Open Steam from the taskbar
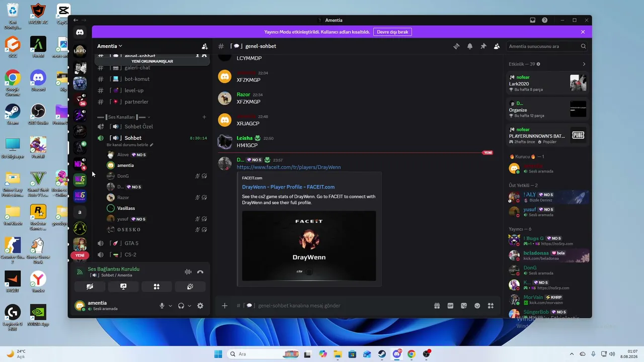 pyautogui.click(x=382, y=354)
